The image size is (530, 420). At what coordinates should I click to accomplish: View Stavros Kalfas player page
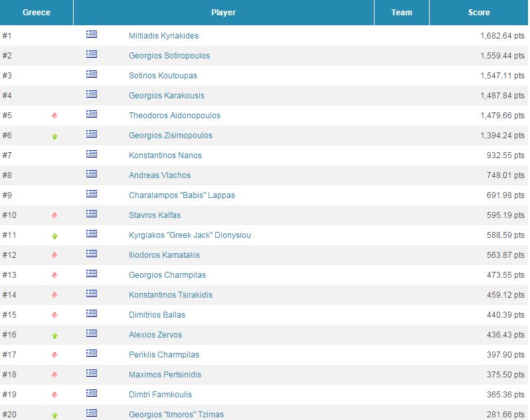pyautogui.click(x=155, y=215)
